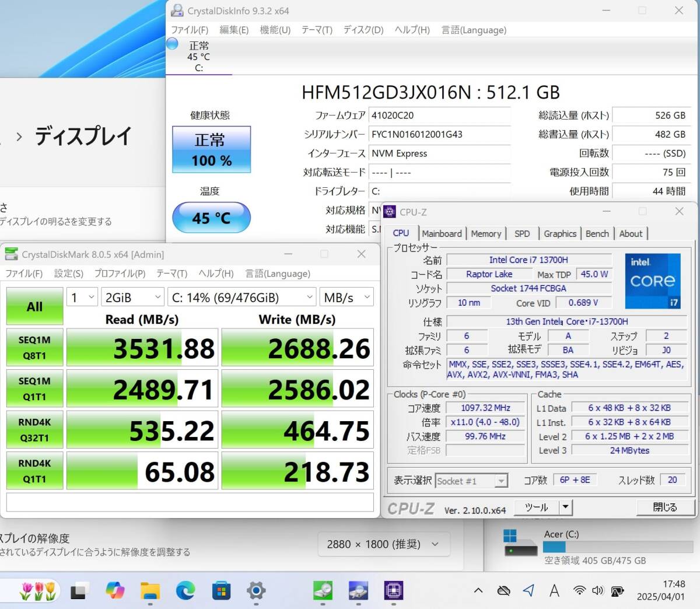Switch to CPU-Z Graphics tab
The image size is (700, 609).
(x=560, y=233)
